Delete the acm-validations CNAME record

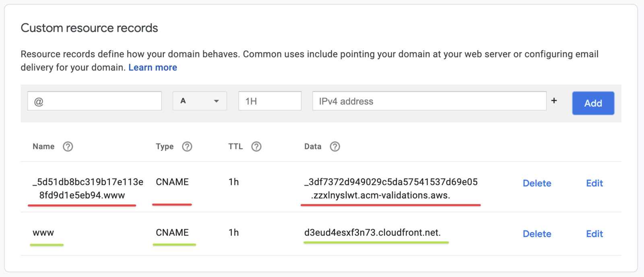[537, 184]
